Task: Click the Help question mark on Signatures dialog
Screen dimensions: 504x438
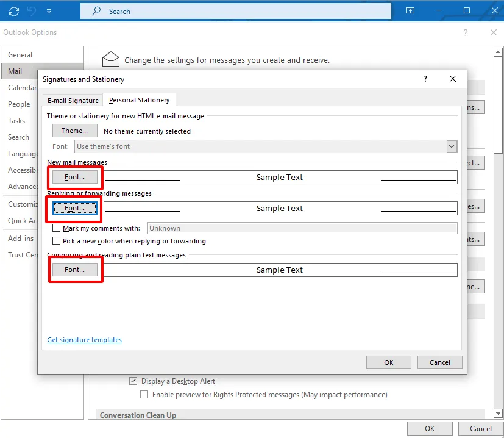Action: pos(425,79)
